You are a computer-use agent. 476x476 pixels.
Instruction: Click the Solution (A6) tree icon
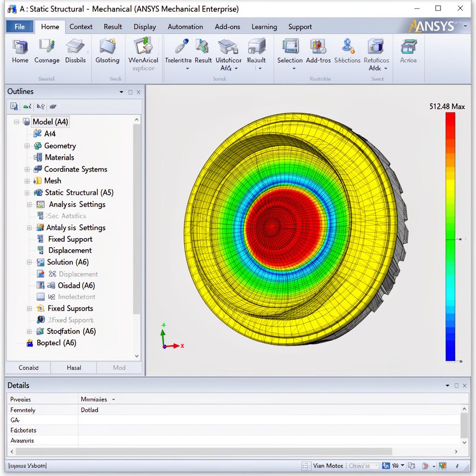[40, 262]
